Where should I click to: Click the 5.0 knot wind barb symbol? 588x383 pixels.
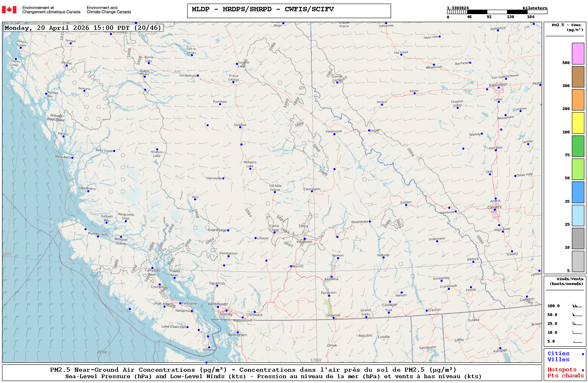tap(577, 341)
